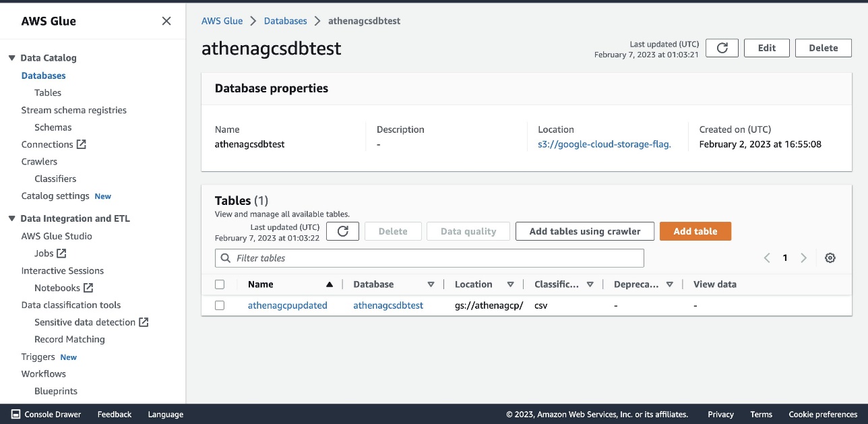Click the Console Drawer icon

click(15, 415)
